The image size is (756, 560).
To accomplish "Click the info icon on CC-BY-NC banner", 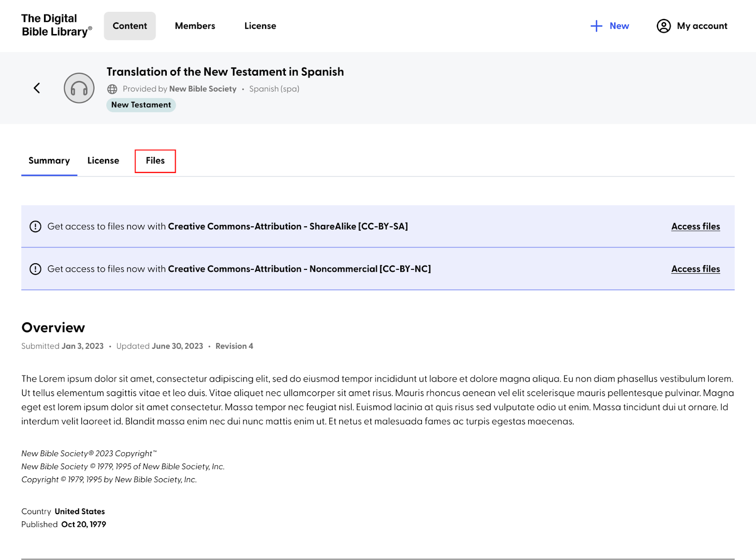I will (x=35, y=269).
